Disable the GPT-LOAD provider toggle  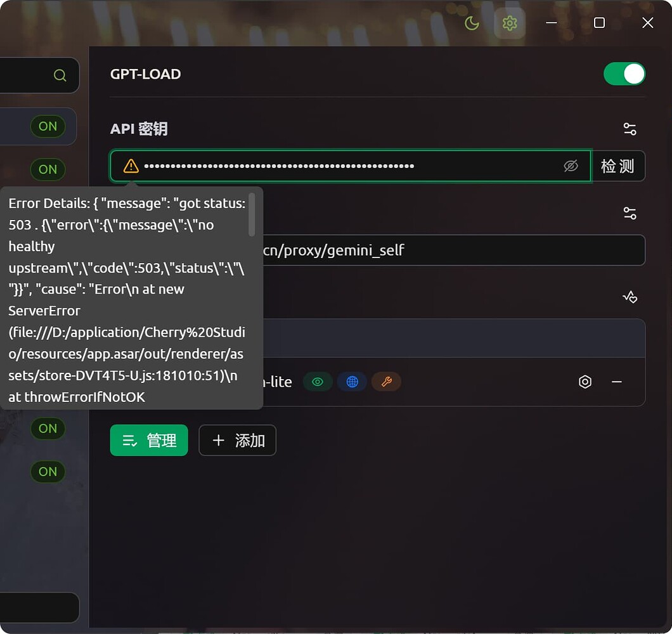624,74
